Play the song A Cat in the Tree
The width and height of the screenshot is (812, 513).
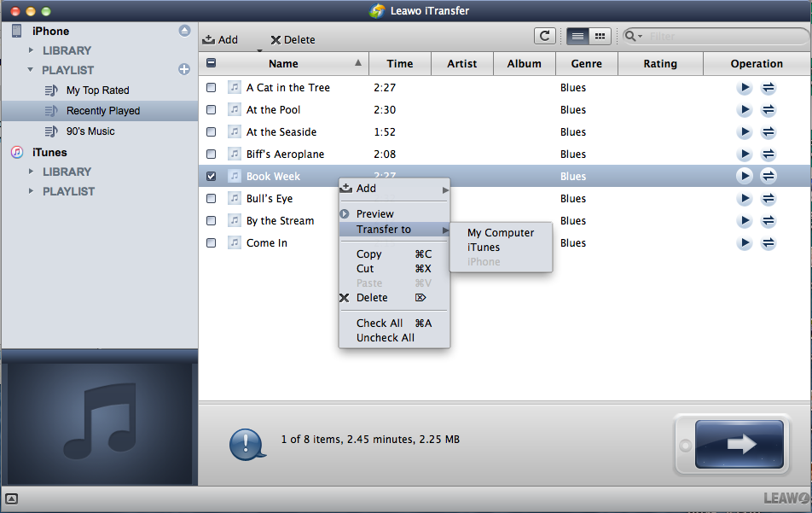(745, 88)
